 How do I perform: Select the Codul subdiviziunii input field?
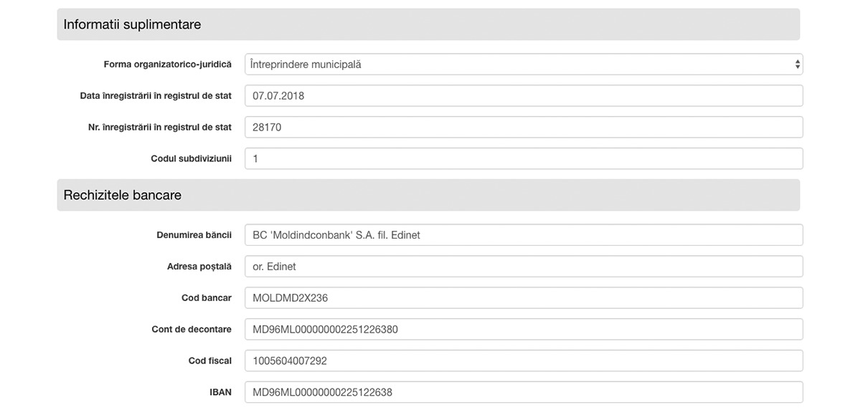pyautogui.click(x=524, y=159)
